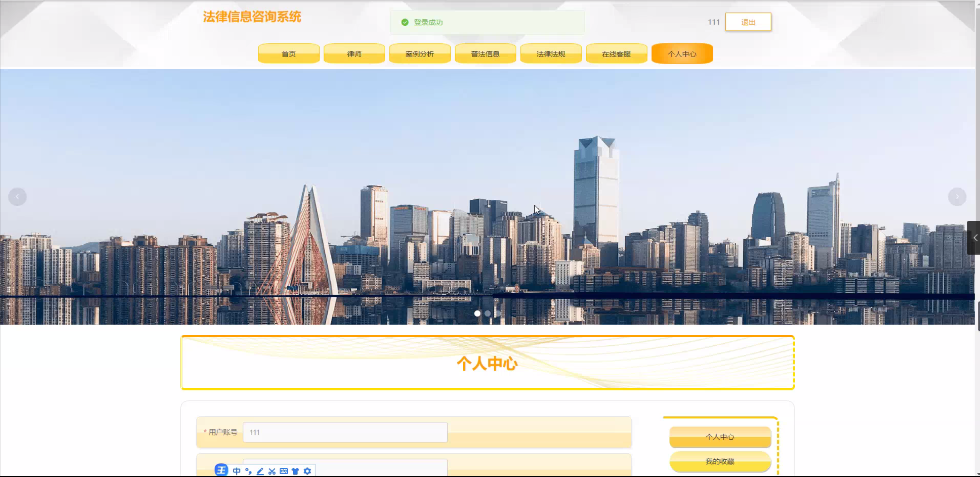This screenshot has height=477, width=980.
Task: Select first carousel indicator dot
Action: click(477, 313)
